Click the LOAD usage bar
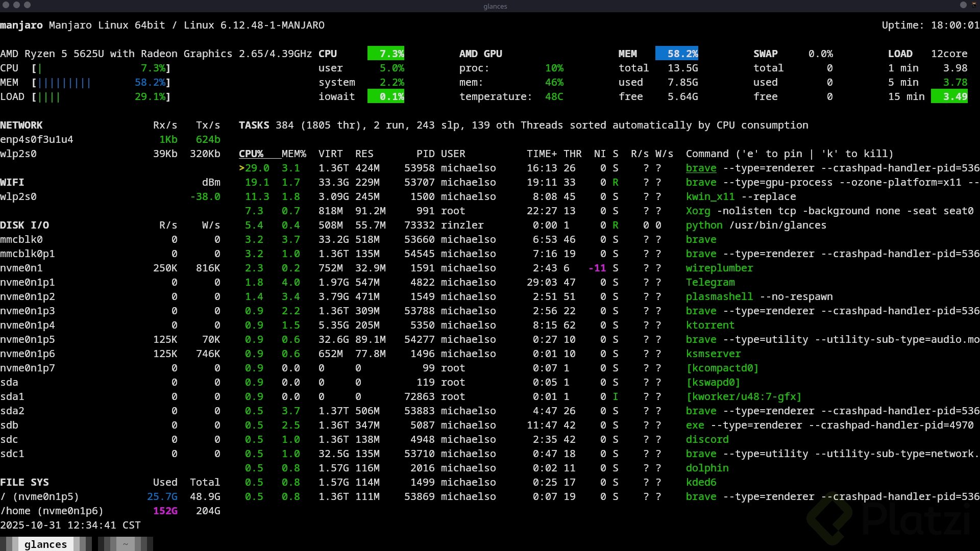The width and height of the screenshot is (980, 551). [49, 96]
